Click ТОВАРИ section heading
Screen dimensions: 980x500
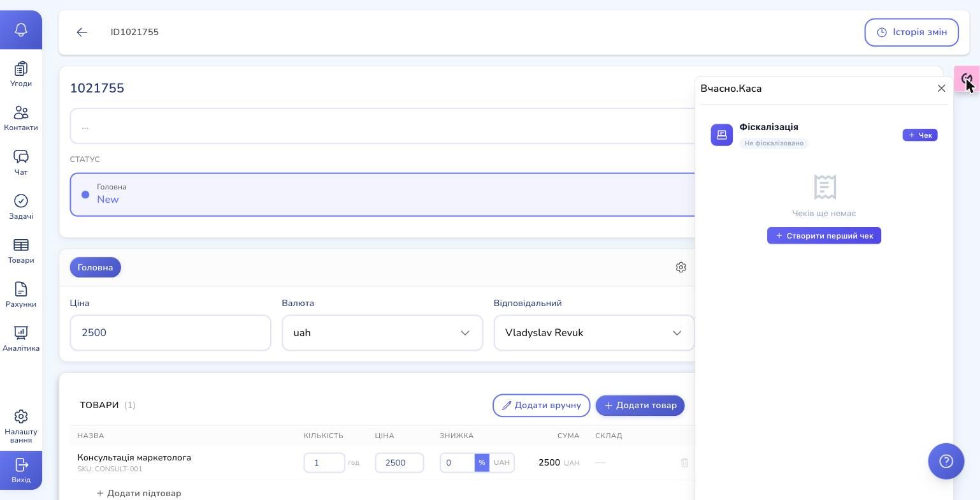pos(99,405)
